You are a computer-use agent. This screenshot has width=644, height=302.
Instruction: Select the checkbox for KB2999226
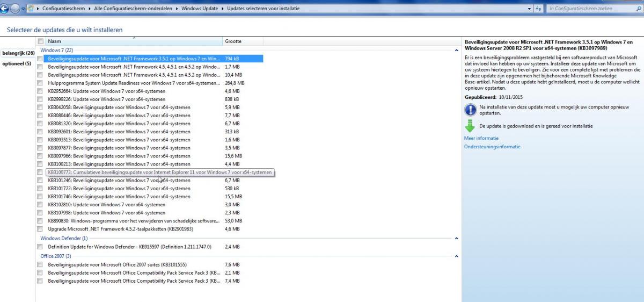click(40, 99)
